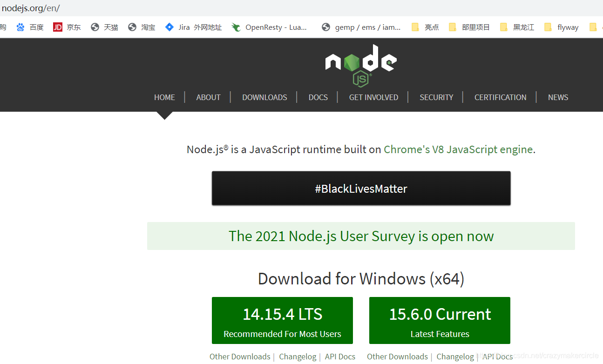603x364 pixels.
Task: Open the 2021 Node.js User Survey banner
Action: pos(361,236)
